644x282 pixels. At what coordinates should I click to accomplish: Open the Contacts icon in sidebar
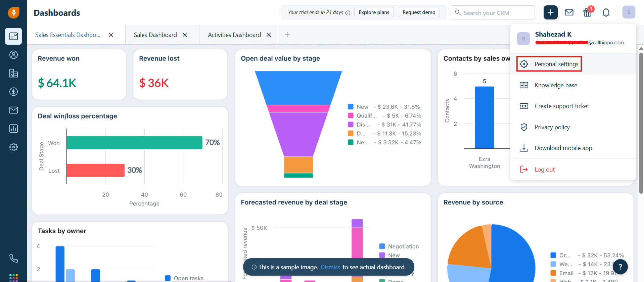pos(13,55)
